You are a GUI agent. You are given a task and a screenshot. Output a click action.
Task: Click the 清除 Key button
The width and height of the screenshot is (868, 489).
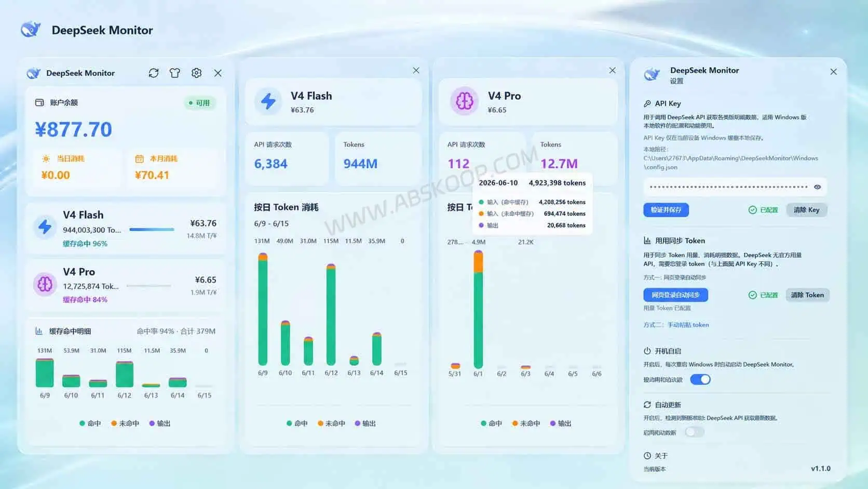[x=806, y=210]
